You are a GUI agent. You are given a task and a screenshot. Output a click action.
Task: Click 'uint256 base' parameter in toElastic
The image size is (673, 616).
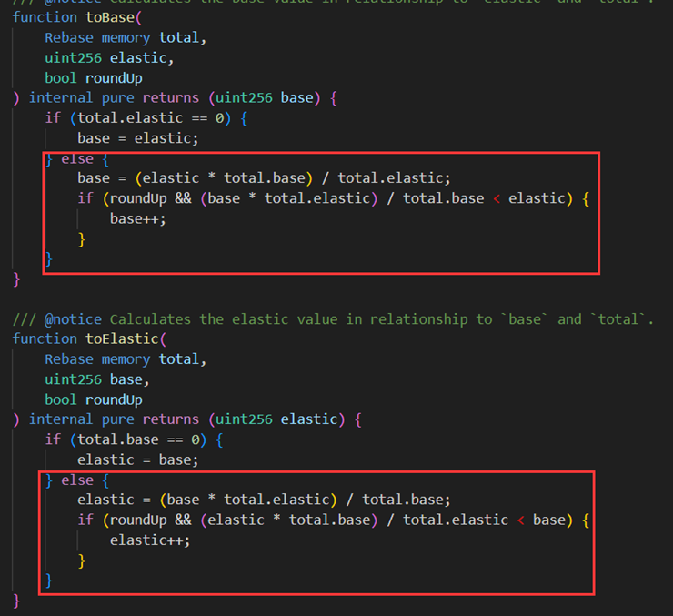[x=94, y=379]
